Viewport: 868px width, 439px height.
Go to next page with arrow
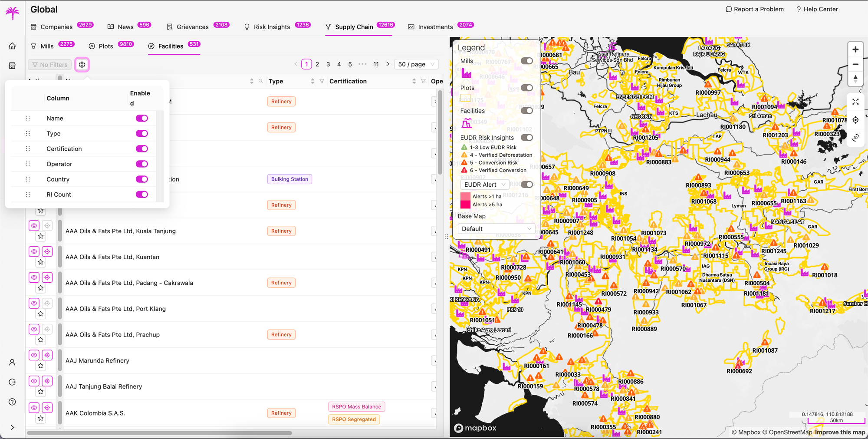tap(388, 64)
